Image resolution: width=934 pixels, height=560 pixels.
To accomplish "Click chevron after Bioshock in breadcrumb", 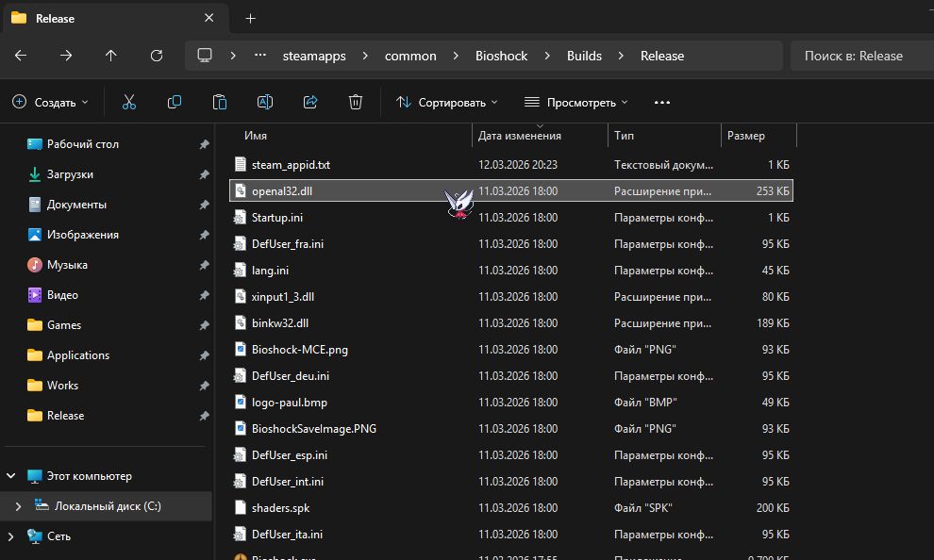I will pos(547,56).
